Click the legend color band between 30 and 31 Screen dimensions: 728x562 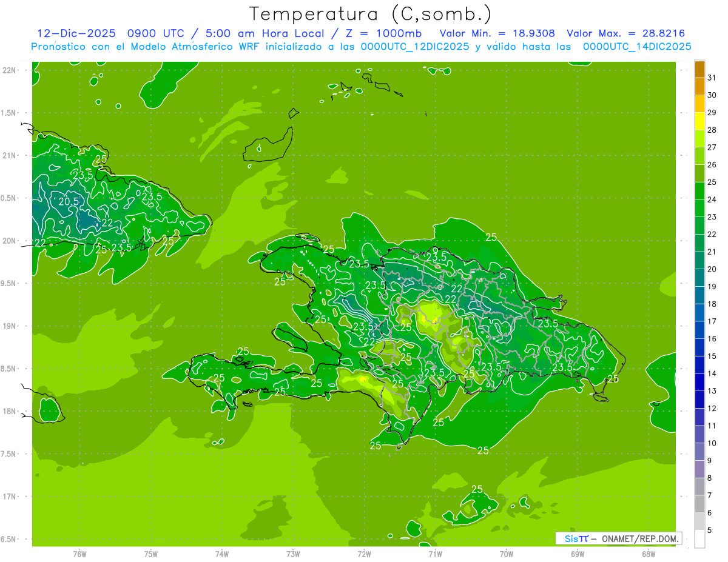(699, 86)
